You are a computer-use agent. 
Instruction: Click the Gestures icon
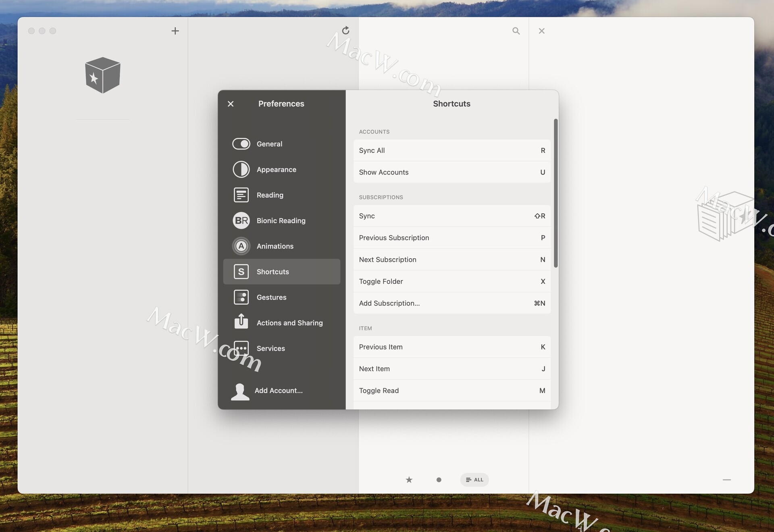coord(241,297)
